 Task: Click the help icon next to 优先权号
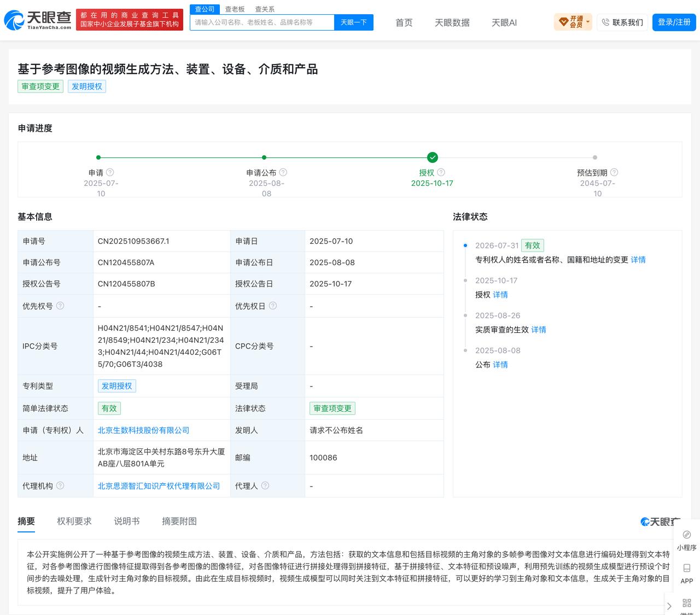pos(60,306)
